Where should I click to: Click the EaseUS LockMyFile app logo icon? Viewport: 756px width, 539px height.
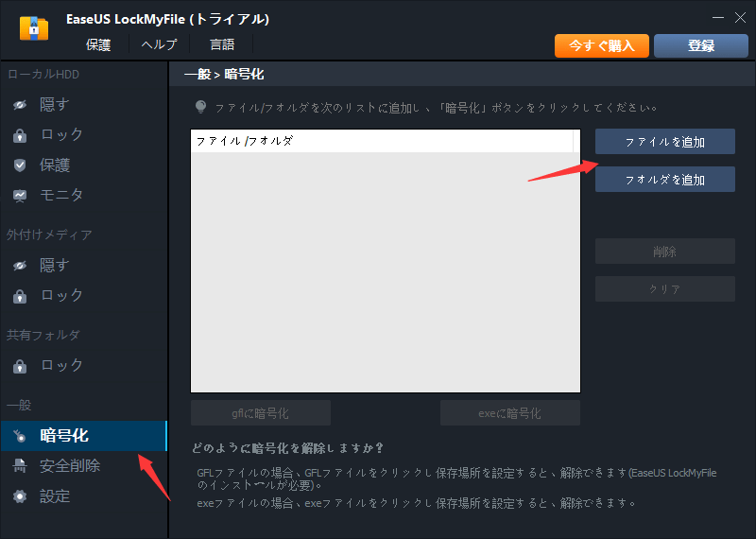34,28
